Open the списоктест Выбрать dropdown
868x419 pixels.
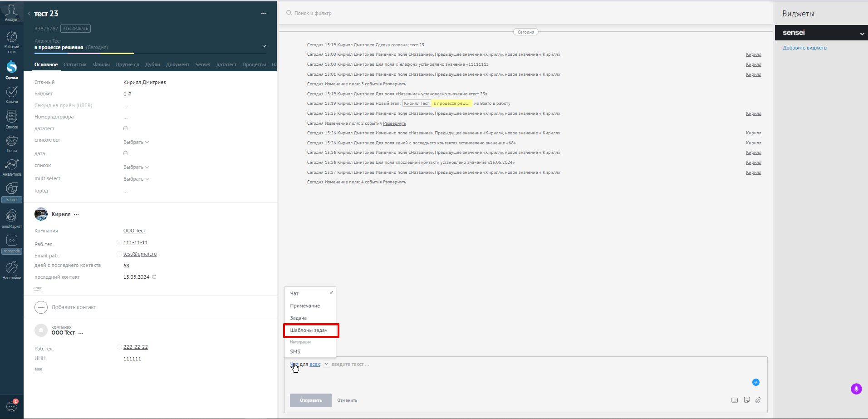point(136,142)
